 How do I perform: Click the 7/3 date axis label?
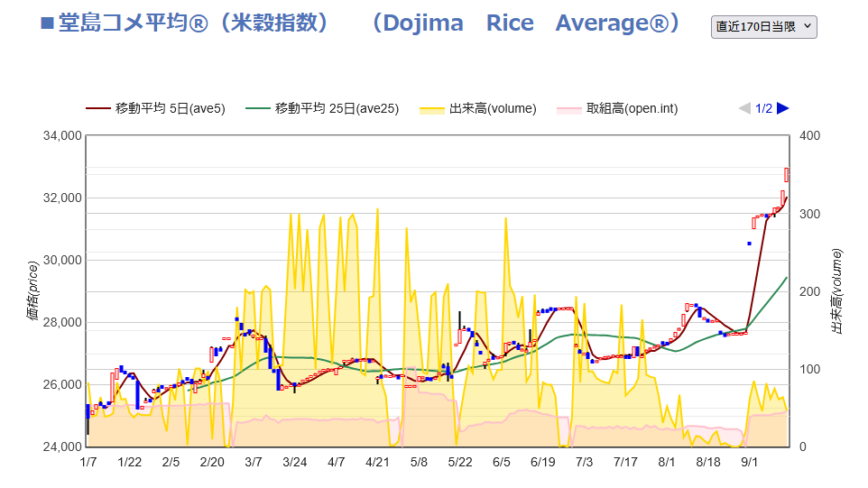click(x=584, y=462)
